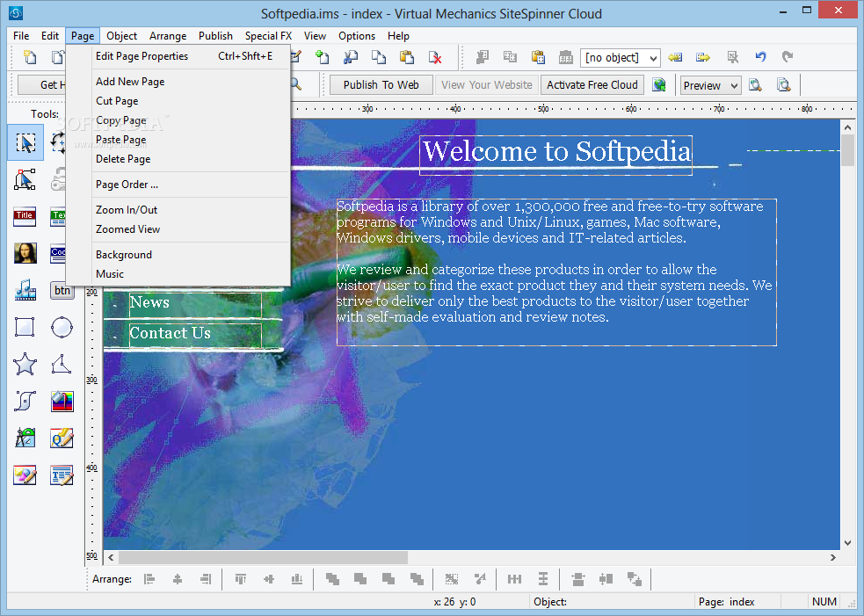864x616 pixels.
Task: Choose Paste Page menu entry
Action: point(190,140)
